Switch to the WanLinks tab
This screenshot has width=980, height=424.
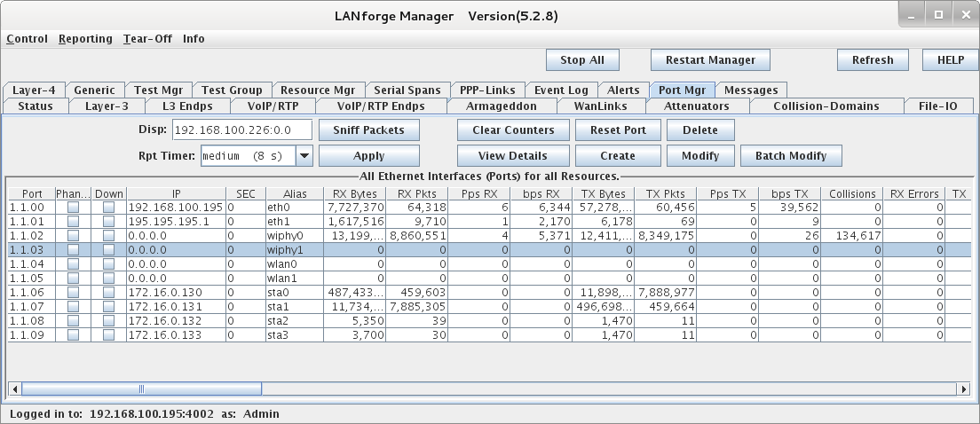click(x=601, y=106)
